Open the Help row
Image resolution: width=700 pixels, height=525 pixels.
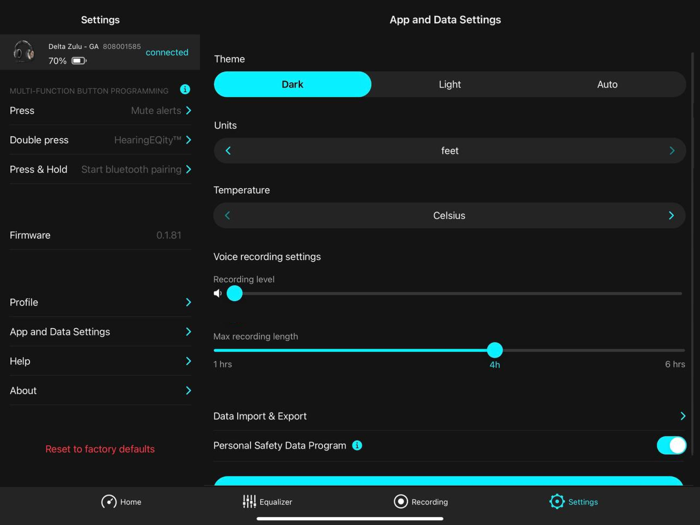tap(100, 361)
